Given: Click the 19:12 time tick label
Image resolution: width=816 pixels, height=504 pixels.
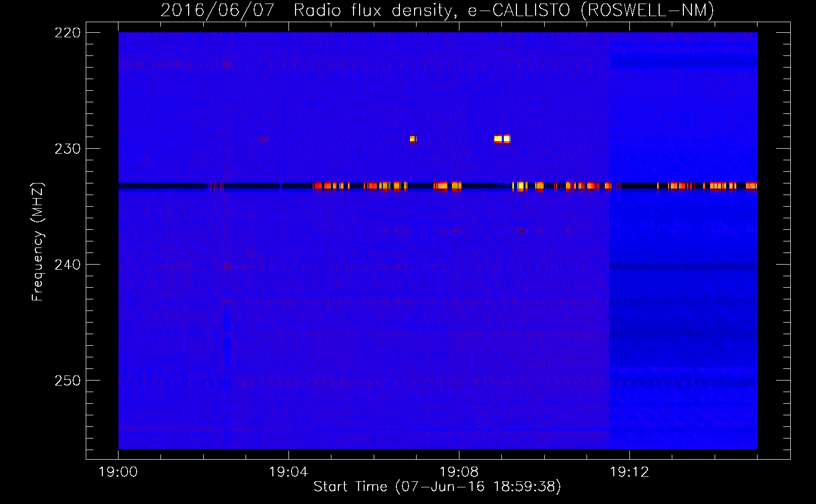Looking at the screenshot, I should 629,472.
